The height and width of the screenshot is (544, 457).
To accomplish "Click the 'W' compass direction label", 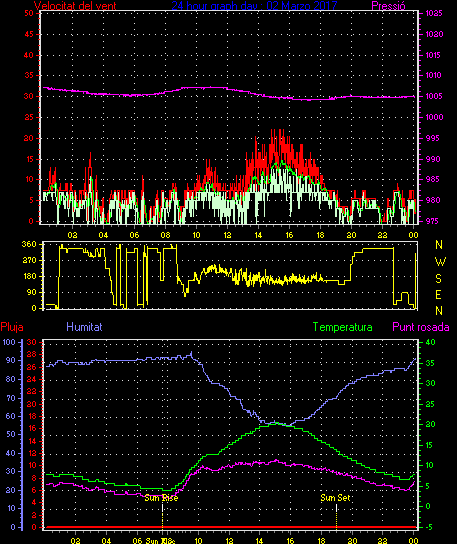I will coord(440,262).
